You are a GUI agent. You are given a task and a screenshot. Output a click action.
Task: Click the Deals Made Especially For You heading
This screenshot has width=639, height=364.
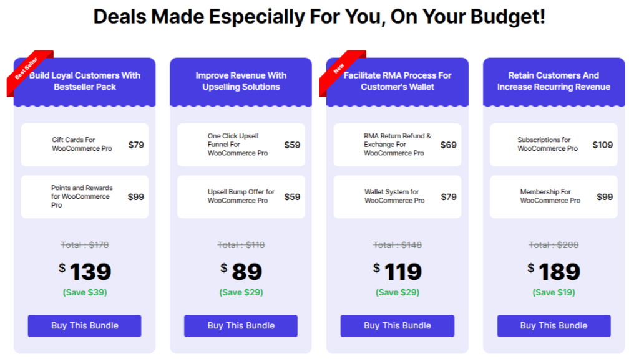(319, 17)
